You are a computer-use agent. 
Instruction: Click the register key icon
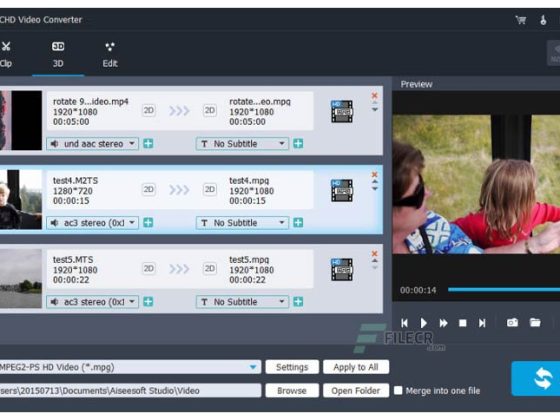pos(543,20)
